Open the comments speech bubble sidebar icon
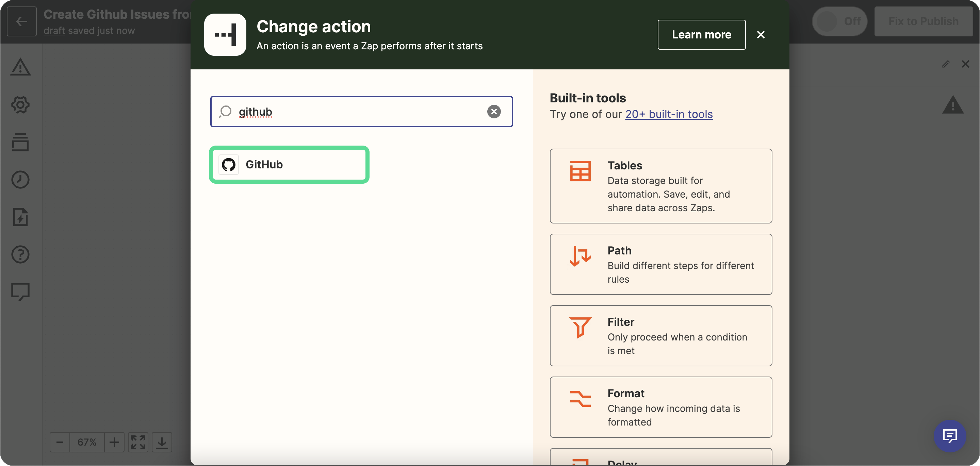This screenshot has height=466, width=980. point(20,292)
